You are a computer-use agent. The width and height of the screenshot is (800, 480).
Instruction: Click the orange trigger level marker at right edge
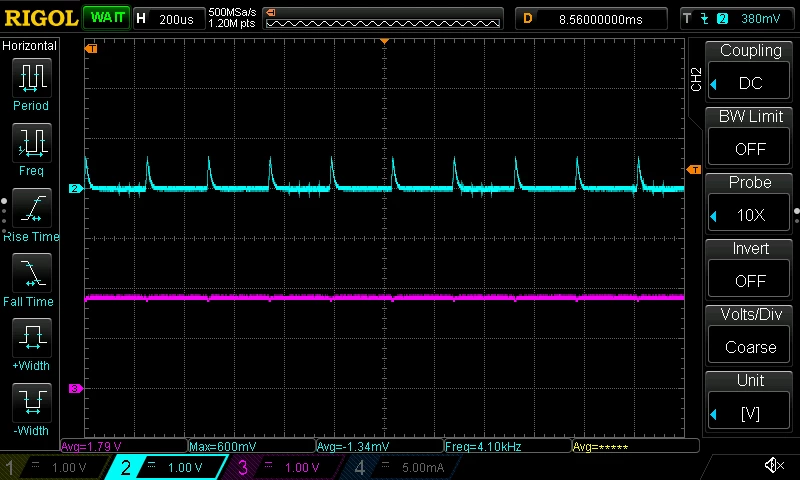click(694, 169)
